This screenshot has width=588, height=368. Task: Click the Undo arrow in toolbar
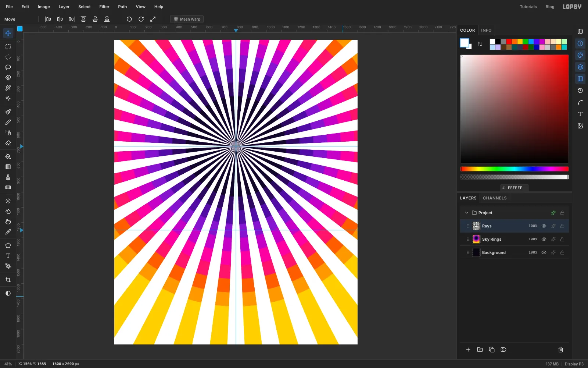coord(129,19)
